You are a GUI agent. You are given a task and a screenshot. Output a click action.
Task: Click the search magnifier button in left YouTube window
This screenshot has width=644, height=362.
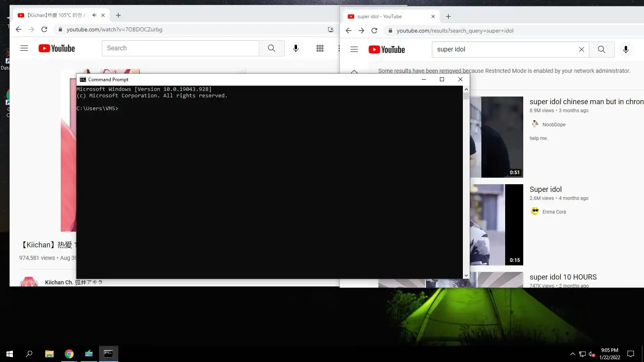pyautogui.click(x=272, y=48)
